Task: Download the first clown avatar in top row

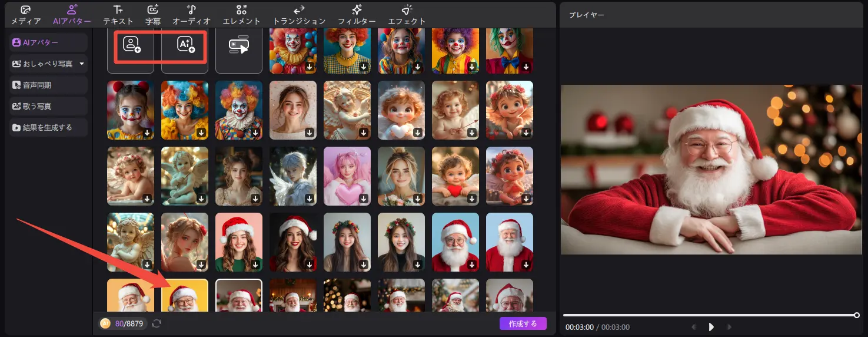Action: (310, 67)
